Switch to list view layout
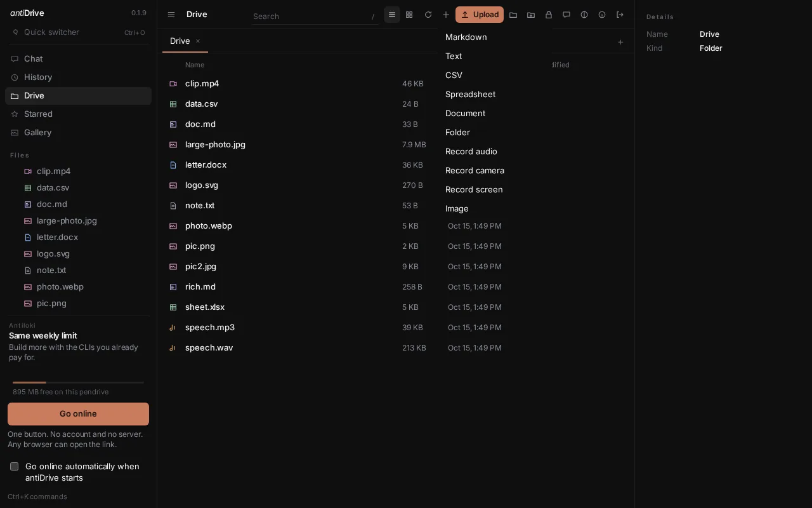The image size is (812, 508). pos(392,15)
